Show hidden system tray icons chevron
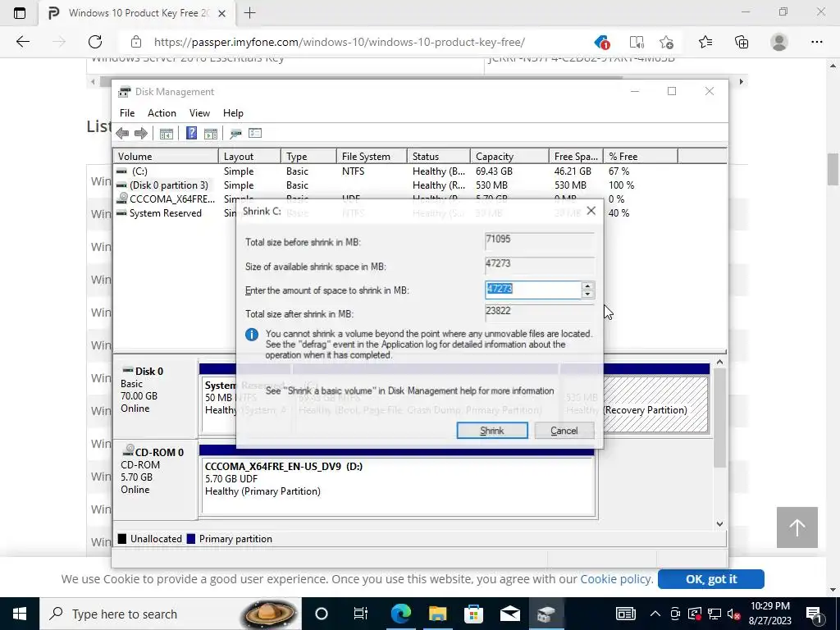The image size is (840, 630). coord(655,614)
